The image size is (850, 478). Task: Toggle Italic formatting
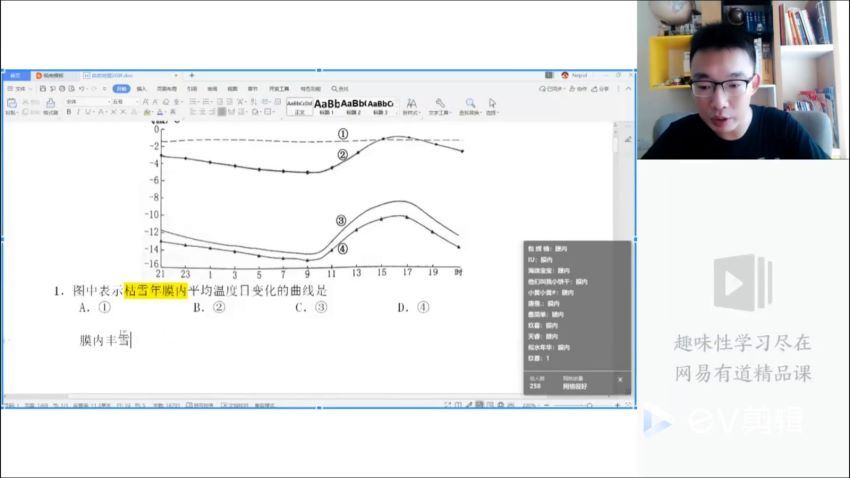click(x=79, y=112)
